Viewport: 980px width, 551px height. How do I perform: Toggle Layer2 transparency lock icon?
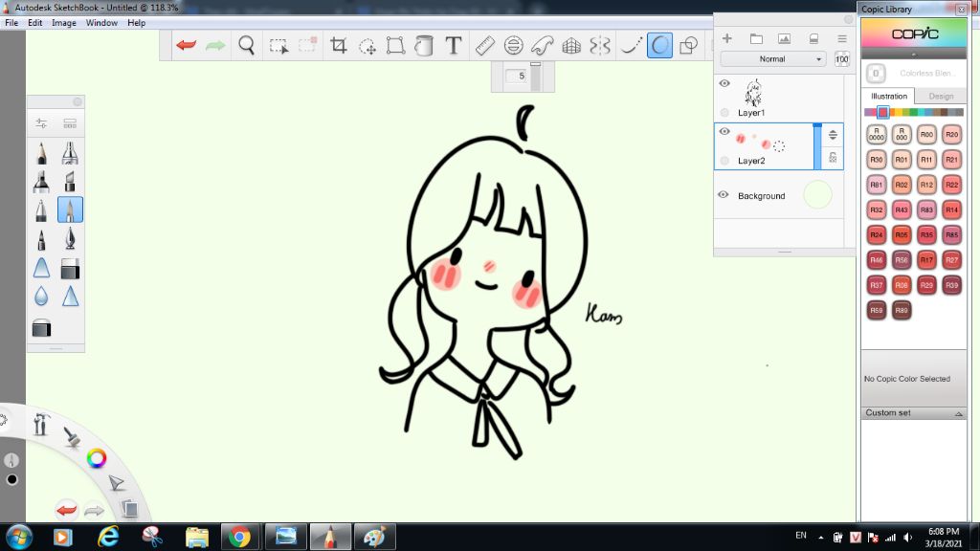833,158
